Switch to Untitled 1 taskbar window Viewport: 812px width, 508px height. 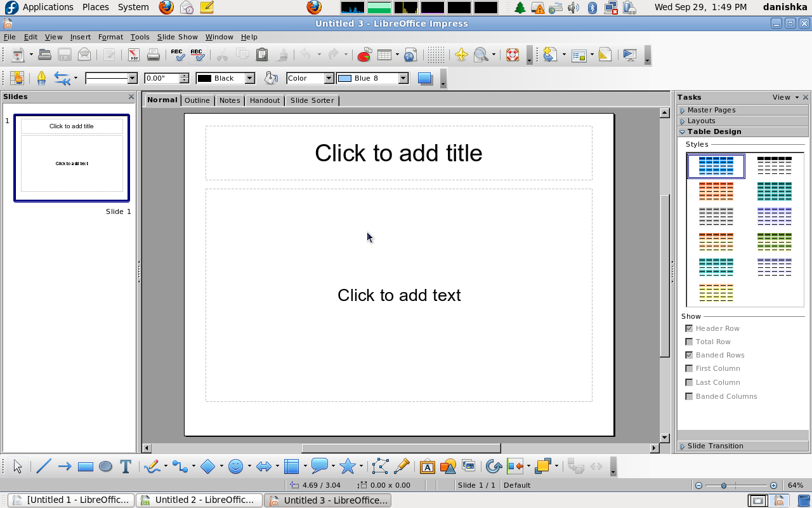pyautogui.click(x=71, y=500)
